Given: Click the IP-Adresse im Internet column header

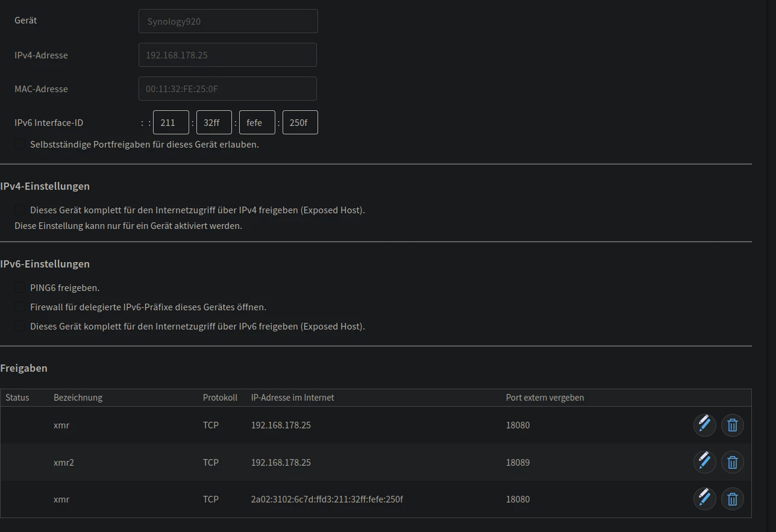Looking at the screenshot, I should [x=292, y=398].
